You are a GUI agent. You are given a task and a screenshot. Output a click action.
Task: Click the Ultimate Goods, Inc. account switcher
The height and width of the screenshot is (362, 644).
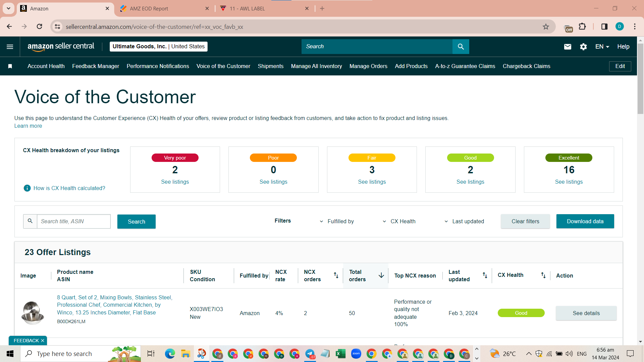coord(158,47)
